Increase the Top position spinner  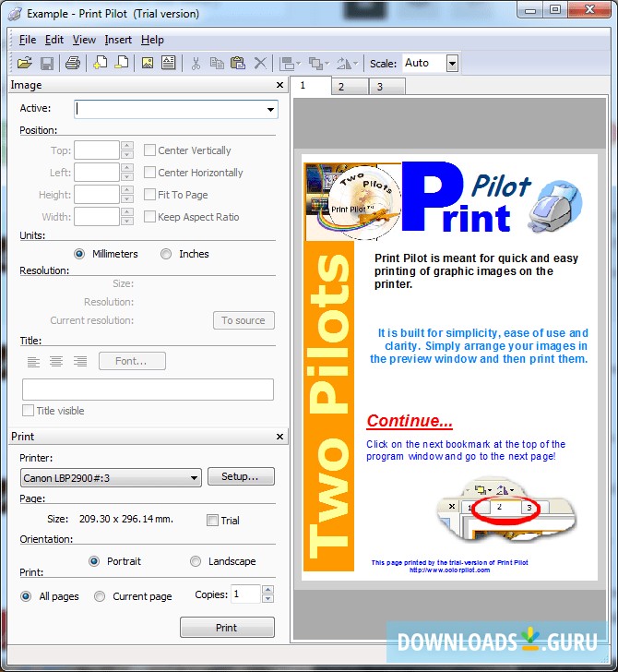point(127,146)
